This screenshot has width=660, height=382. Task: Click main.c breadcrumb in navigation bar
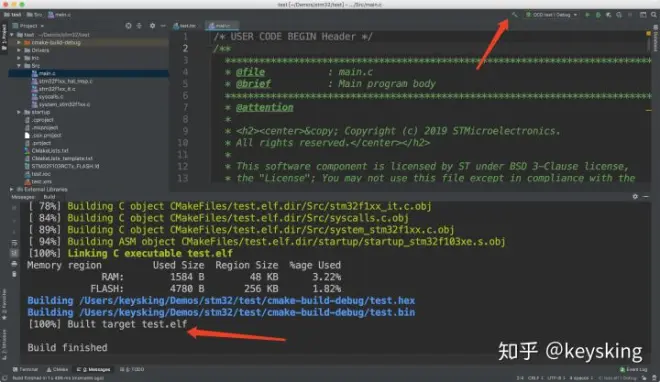tap(59, 15)
